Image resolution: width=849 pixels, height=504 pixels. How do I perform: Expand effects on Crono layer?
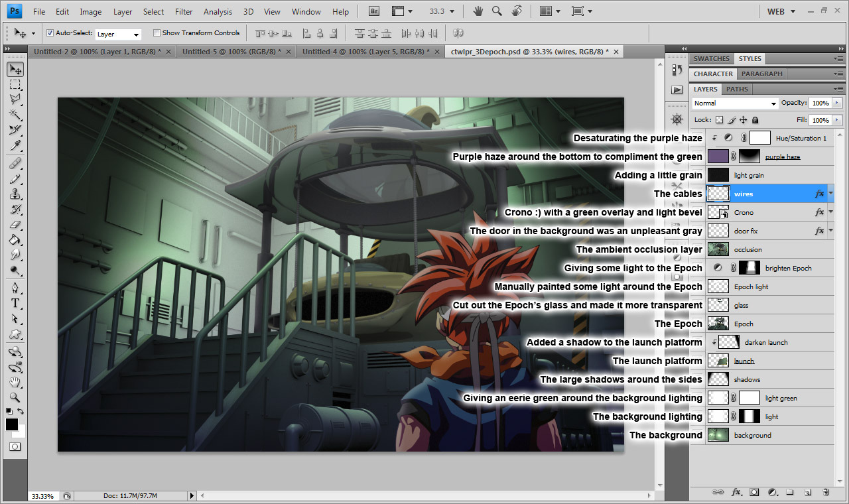831,211
